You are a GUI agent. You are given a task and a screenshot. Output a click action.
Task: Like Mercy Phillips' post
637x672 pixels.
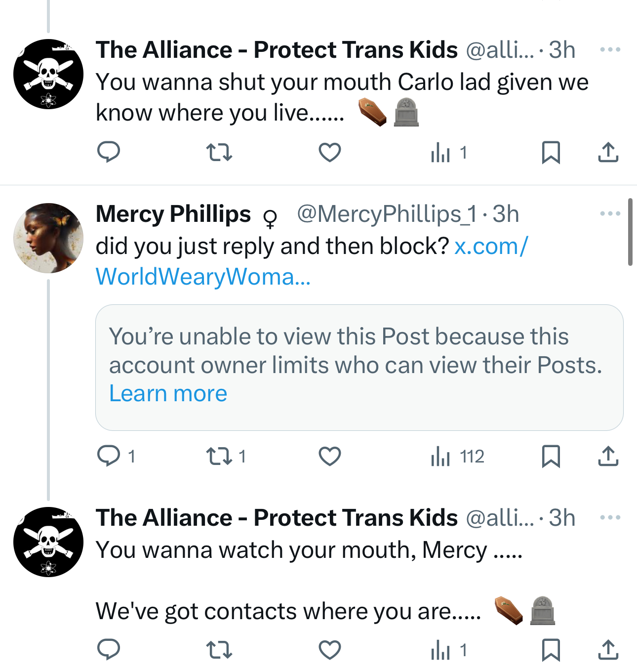[x=330, y=456]
